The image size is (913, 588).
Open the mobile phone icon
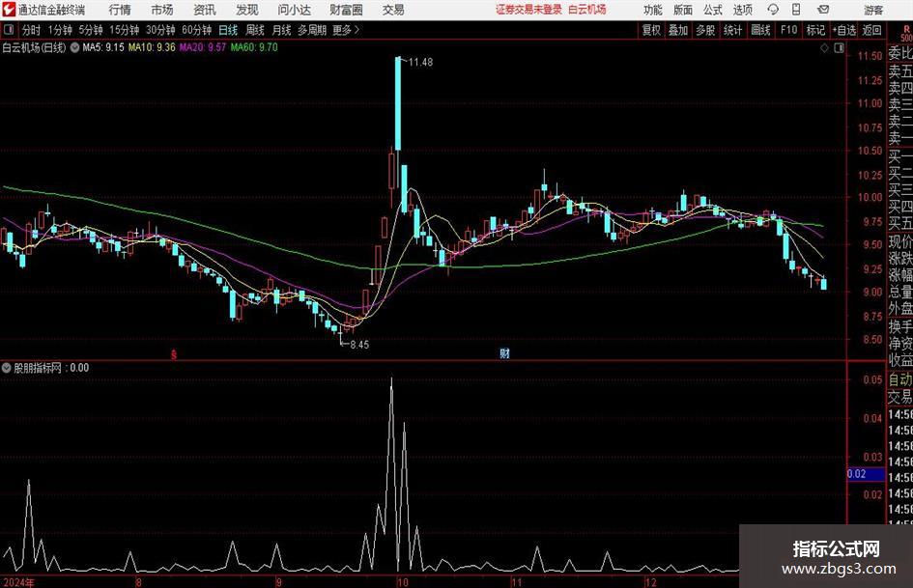(796, 10)
